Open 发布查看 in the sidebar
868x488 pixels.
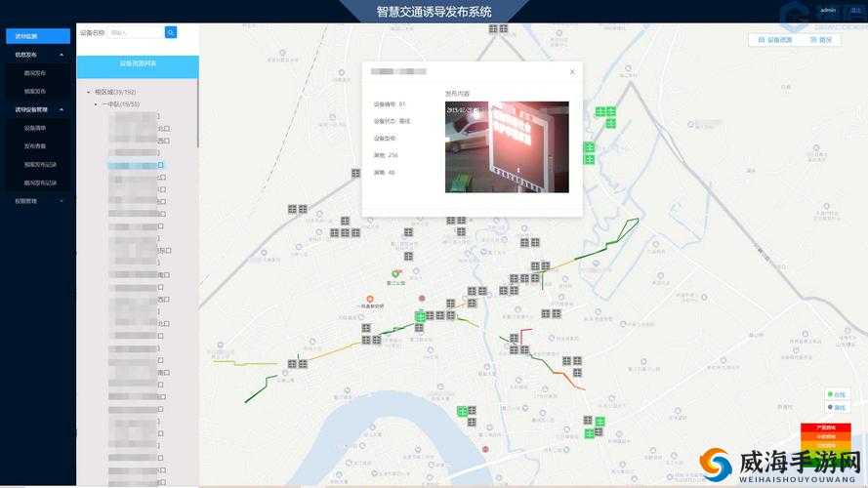pos(35,146)
